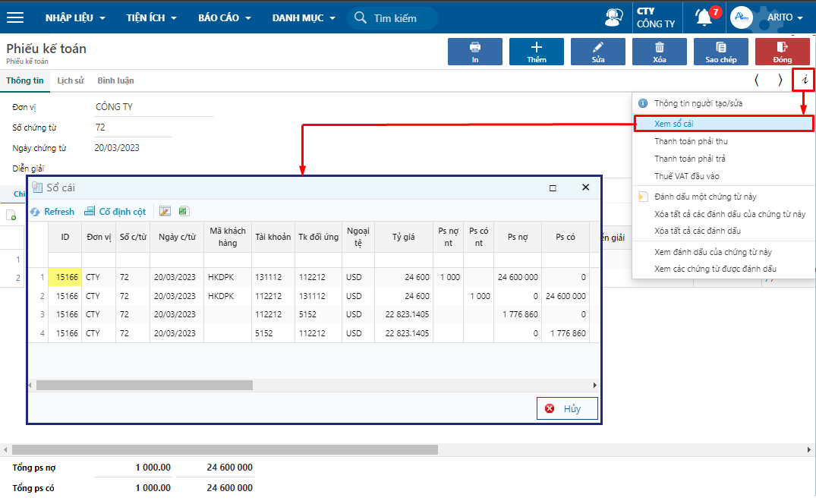Click Cố định cột to freeze columns
816x504 pixels.
[x=115, y=212]
